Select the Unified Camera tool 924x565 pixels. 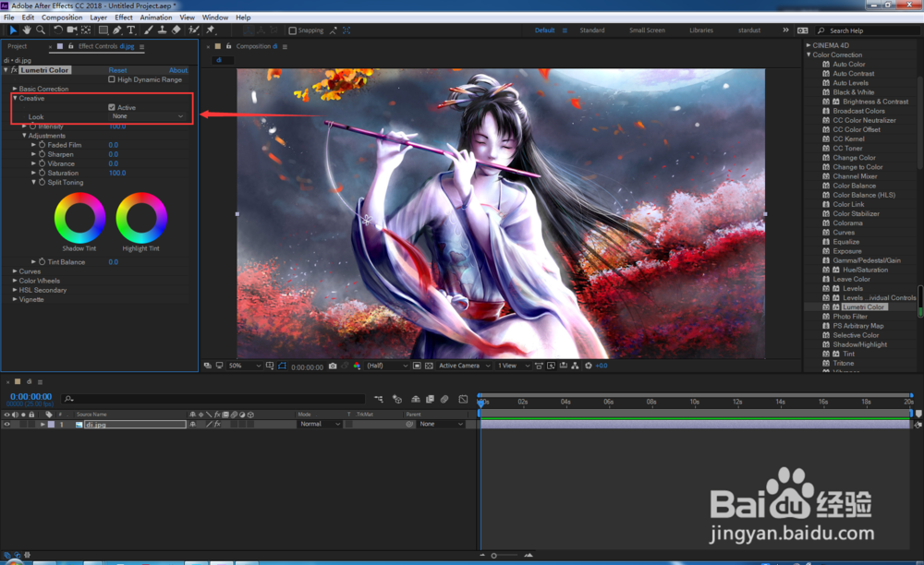click(72, 30)
